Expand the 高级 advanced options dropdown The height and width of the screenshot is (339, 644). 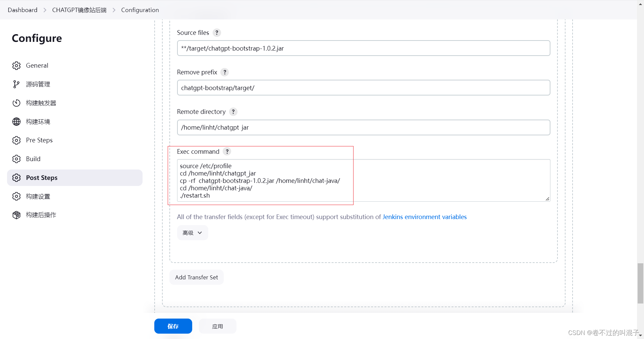pos(193,233)
